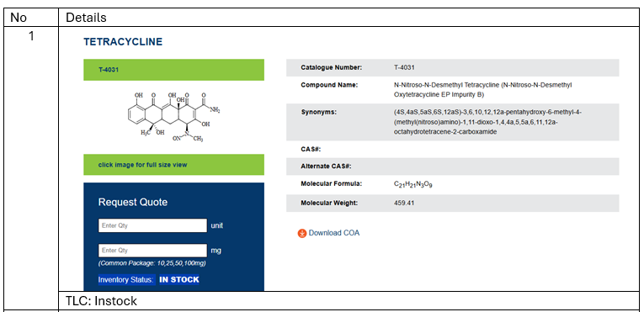Click the 'unit' label beside quantity field
644x312 pixels.
point(217,225)
